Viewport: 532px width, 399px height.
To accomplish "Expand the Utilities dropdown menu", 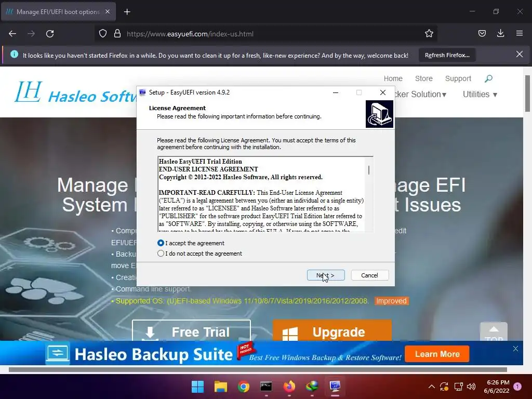I will [x=480, y=95].
